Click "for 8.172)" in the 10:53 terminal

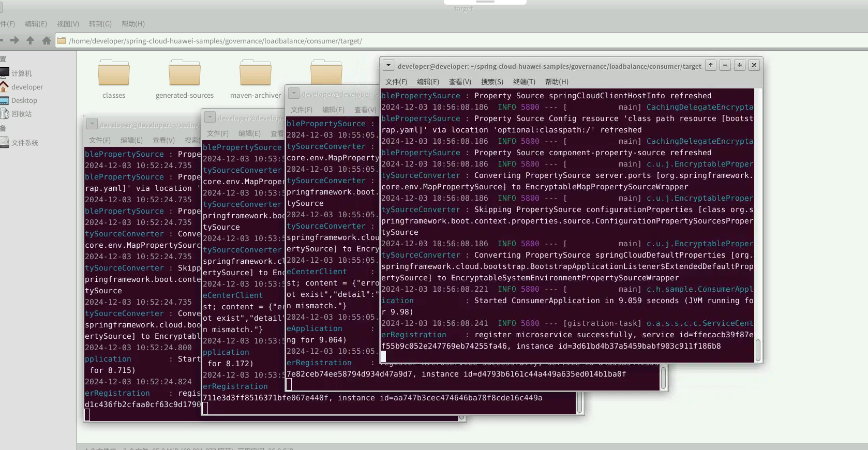(x=230, y=364)
